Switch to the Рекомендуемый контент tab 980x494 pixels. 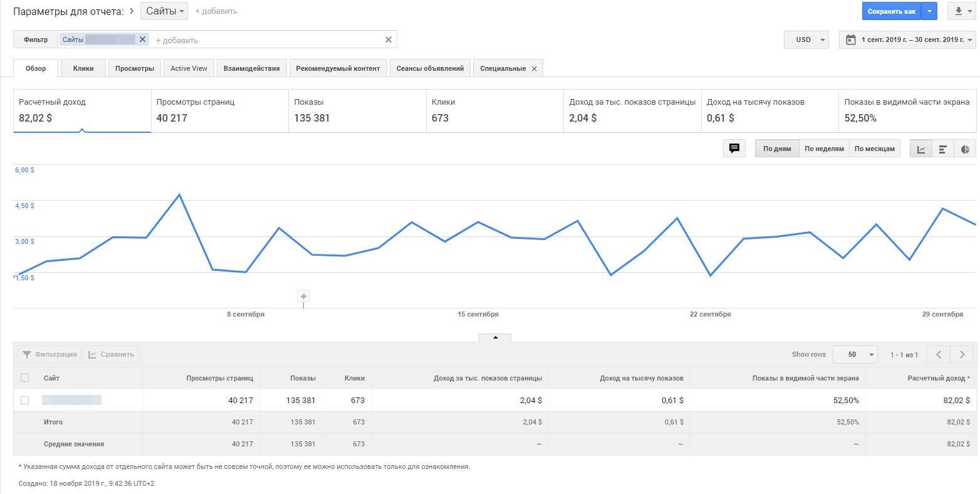click(338, 68)
